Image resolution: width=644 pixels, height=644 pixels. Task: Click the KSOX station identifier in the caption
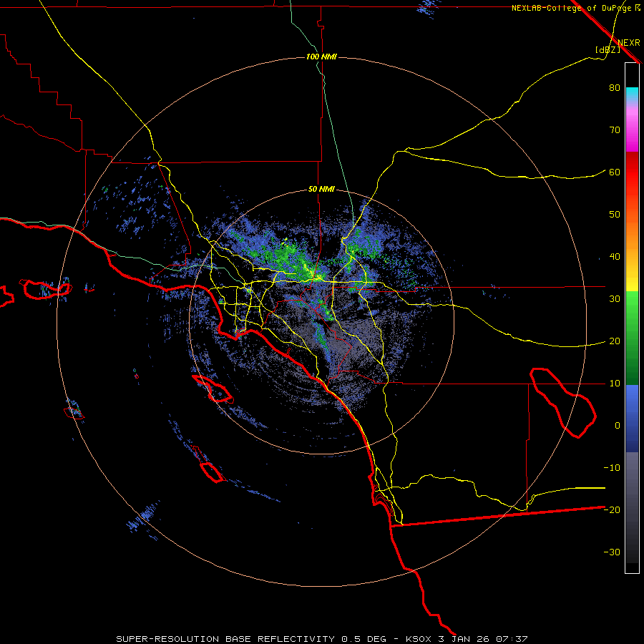click(419, 639)
